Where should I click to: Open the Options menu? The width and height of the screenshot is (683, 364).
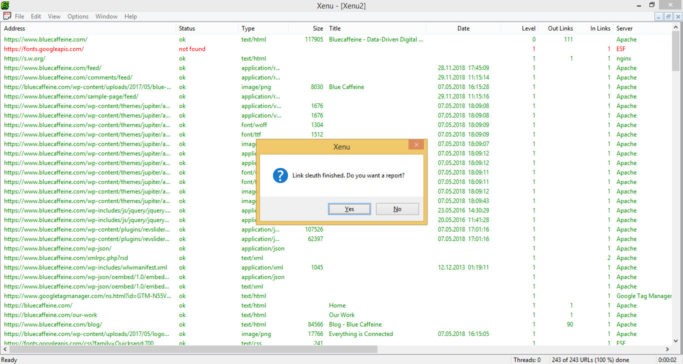pos(78,17)
